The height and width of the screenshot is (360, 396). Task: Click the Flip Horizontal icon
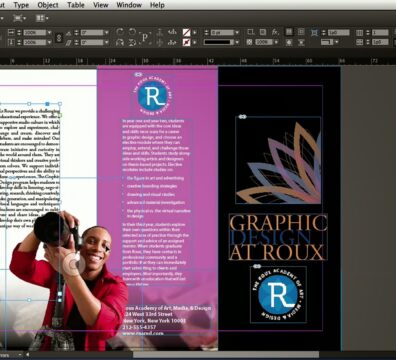(120, 42)
